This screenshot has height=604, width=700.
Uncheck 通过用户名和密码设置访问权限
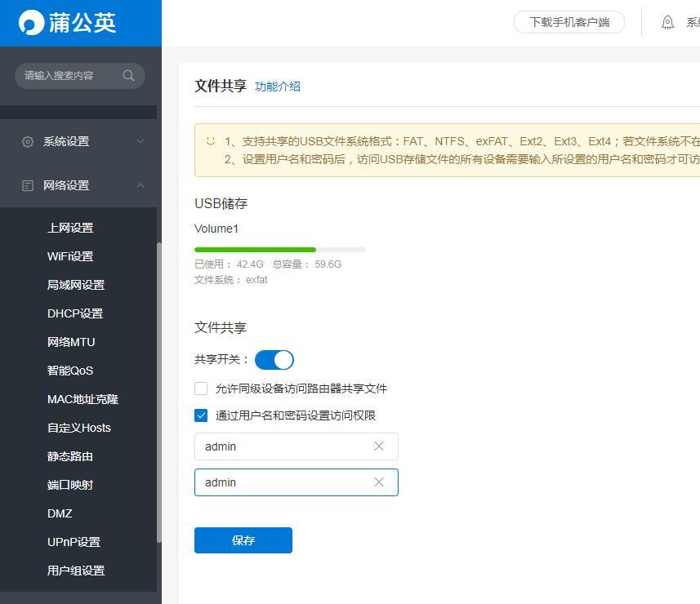(x=201, y=415)
